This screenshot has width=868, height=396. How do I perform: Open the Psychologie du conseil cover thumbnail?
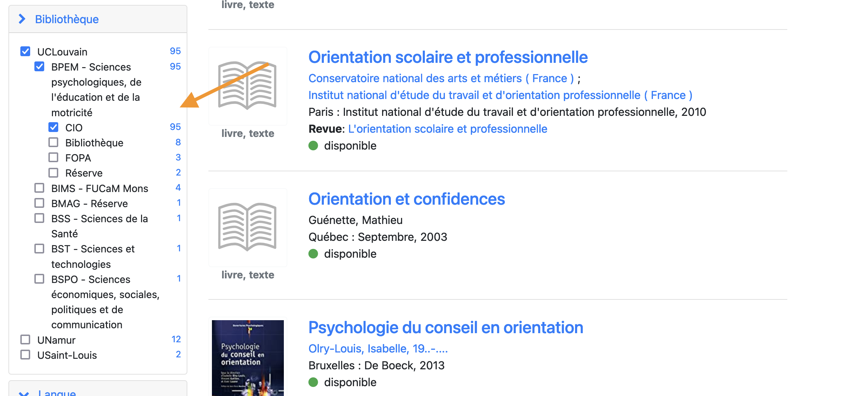pyautogui.click(x=248, y=357)
